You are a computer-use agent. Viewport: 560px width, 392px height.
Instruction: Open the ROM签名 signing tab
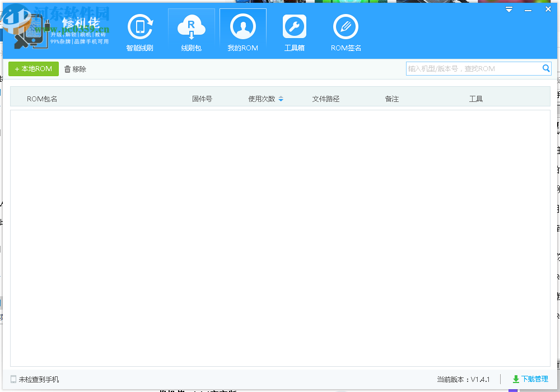[346, 33]
